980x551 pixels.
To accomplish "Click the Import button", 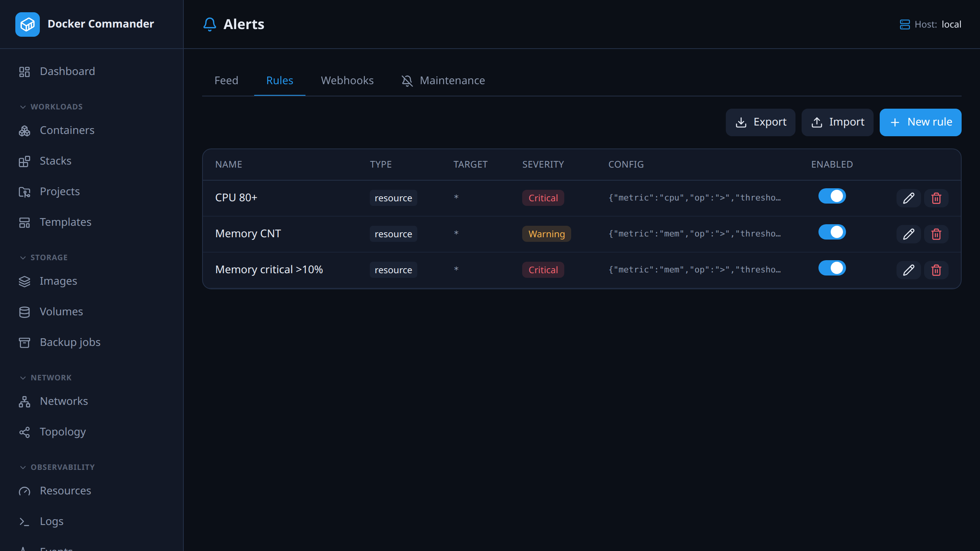I will 837,122.
